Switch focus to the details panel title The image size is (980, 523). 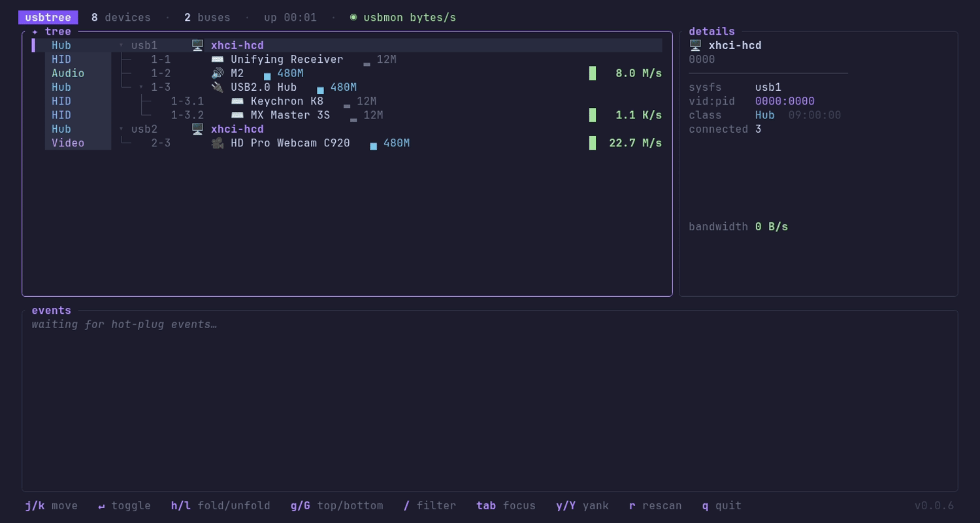(x=711, y=31)
